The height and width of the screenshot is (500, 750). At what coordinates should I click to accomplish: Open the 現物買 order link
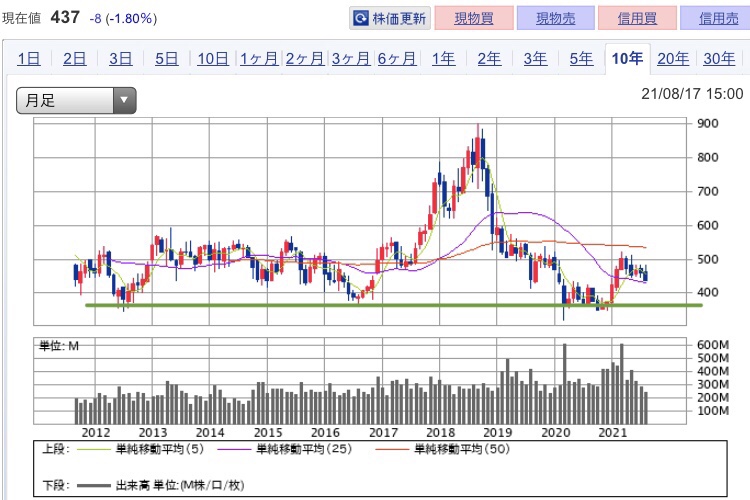click(474, 19)
